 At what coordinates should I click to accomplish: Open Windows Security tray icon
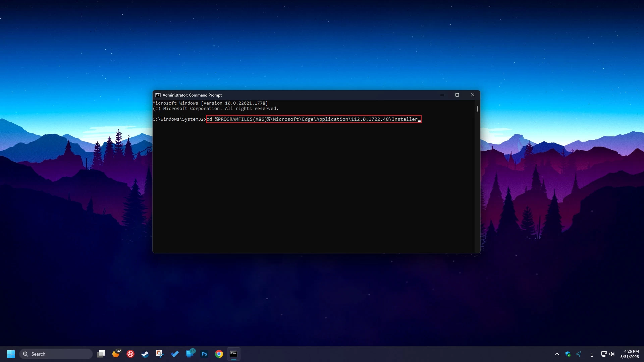pyautogui.click(x=568, y=354)
